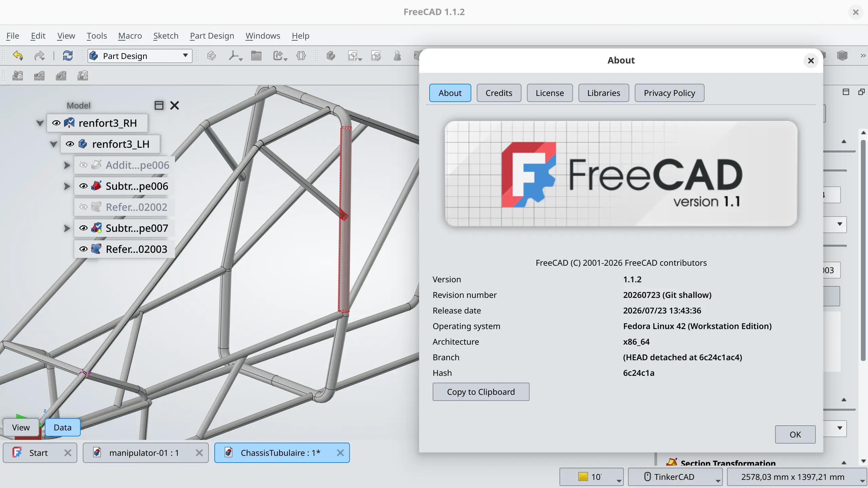Select the Data property tab

[x=62, y=427]
